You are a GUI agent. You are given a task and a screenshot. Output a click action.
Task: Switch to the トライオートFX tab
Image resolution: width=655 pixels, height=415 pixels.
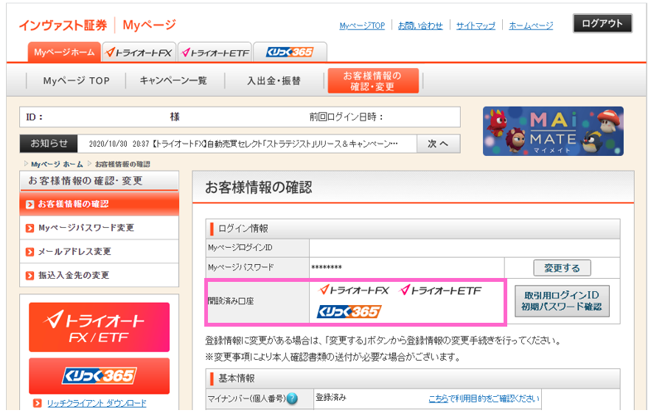point(139,53)
